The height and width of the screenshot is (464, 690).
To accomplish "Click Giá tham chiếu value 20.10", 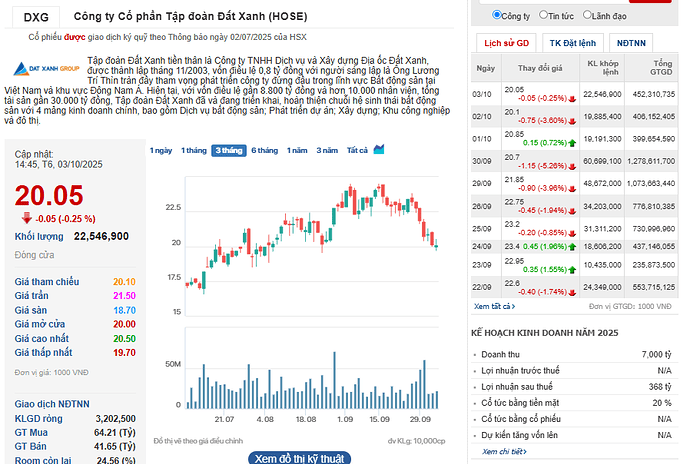I will [x=124, y=282].
